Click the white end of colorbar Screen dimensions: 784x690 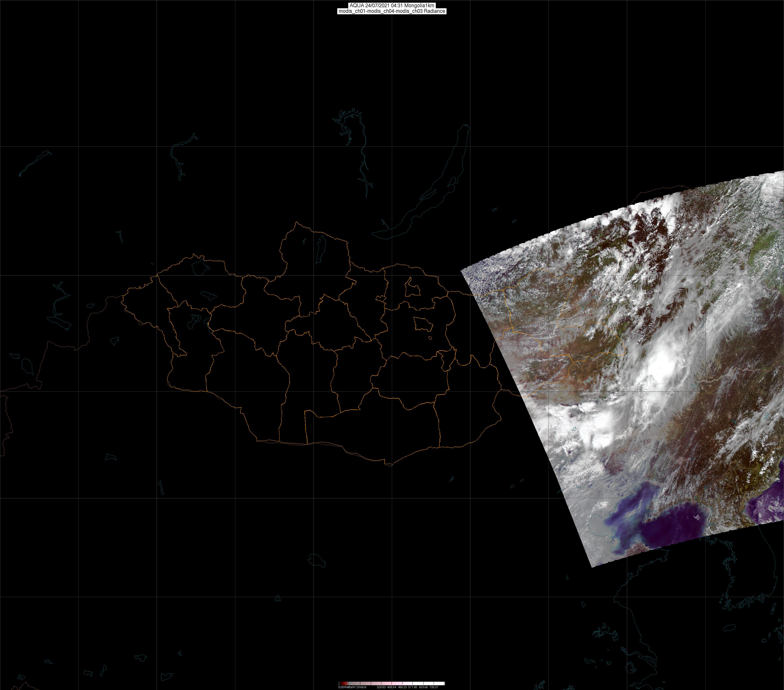[x=441, y=683]
